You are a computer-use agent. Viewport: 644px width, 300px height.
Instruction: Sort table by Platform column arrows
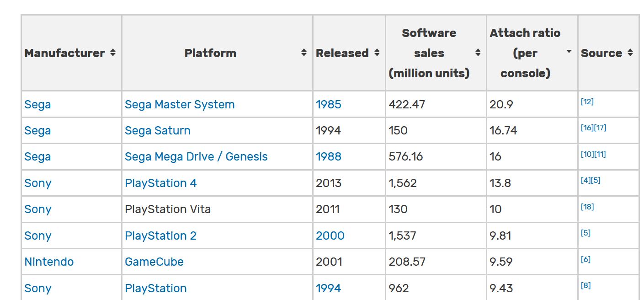point(304,53)
